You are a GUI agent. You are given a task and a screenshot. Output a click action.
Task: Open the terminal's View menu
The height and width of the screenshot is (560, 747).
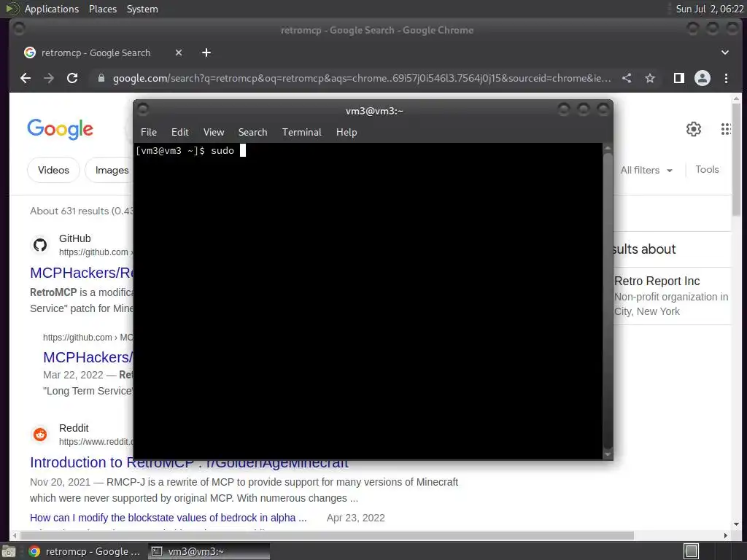click(x=214, y=133)
